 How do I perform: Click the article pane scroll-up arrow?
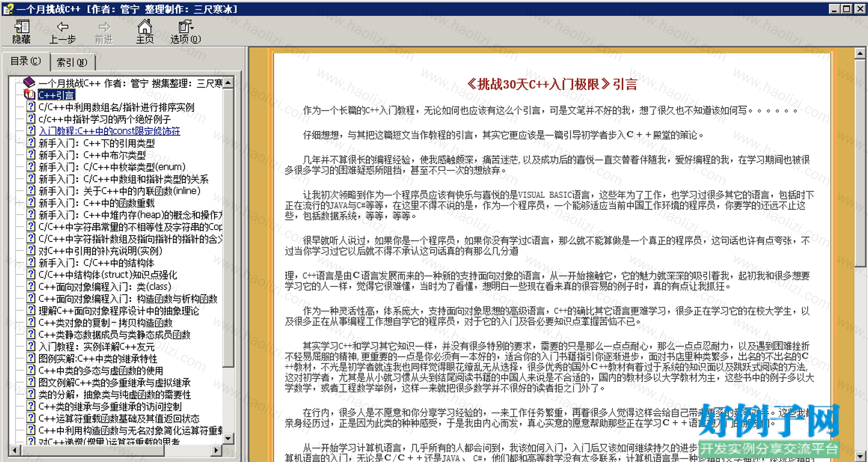tap(860, 54)
